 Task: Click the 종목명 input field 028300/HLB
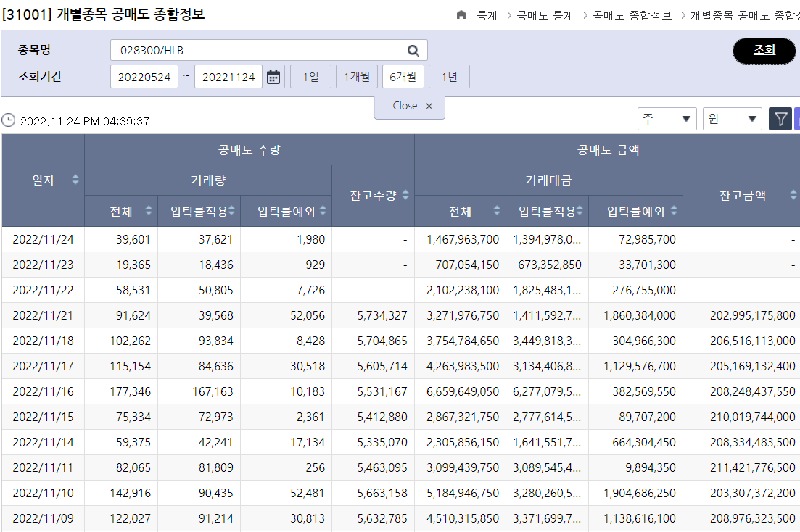click(x=269, y=51)
